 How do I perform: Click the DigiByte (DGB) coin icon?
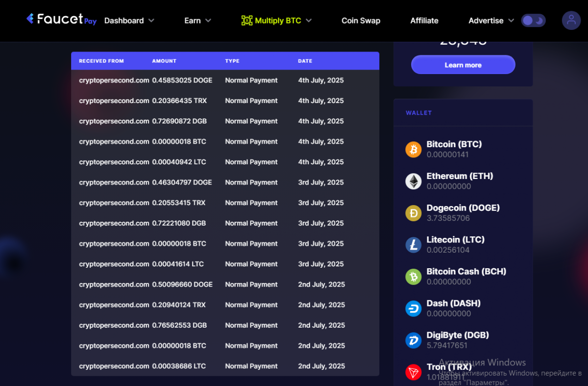(414, 340)
